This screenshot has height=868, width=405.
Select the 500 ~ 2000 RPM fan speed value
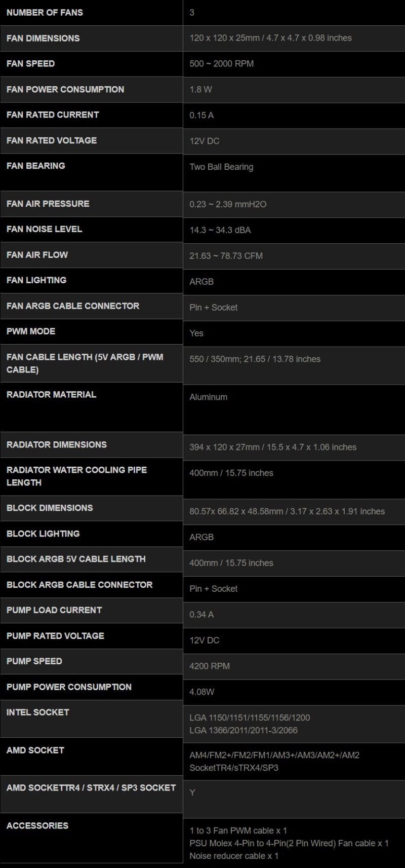pos(221,64)
